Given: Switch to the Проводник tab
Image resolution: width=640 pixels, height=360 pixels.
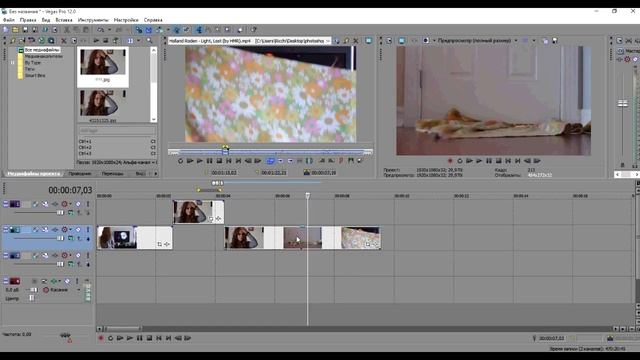Looking at the screenshot, I should tap(80, 173).
